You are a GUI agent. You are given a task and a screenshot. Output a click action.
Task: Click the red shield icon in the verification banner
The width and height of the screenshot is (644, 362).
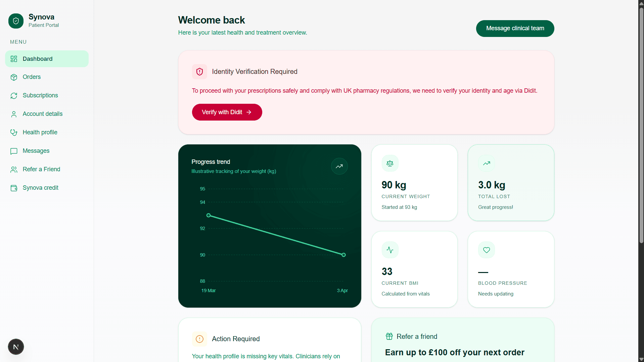pos(199,72)
